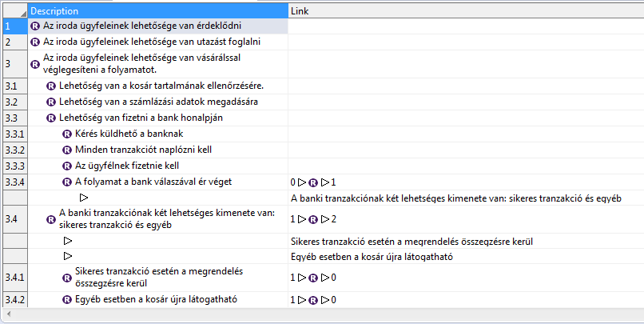The image size is (644, 324).
Task: Select 'Sikeres tranzakció esetén' text in Description column
Action: (159, 278)
